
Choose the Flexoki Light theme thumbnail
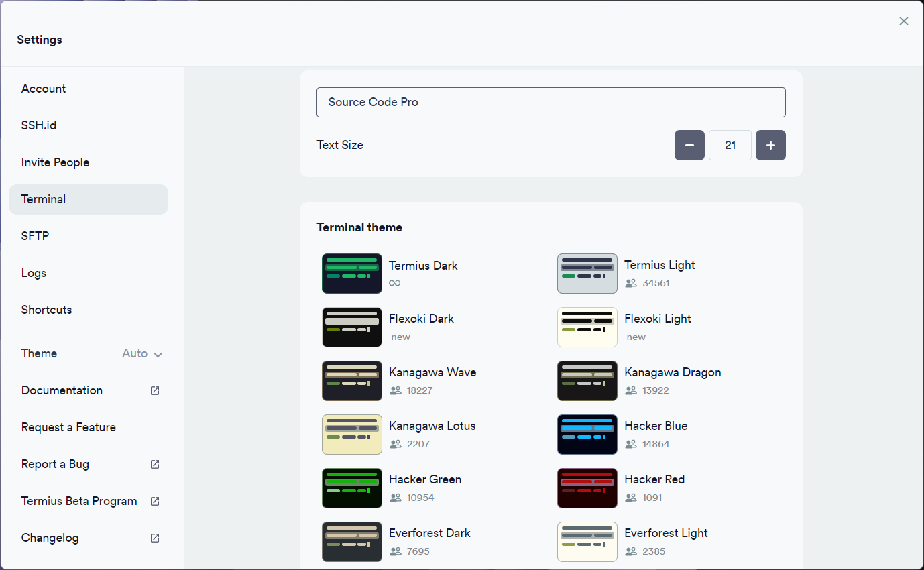click(x=587, y=327)
